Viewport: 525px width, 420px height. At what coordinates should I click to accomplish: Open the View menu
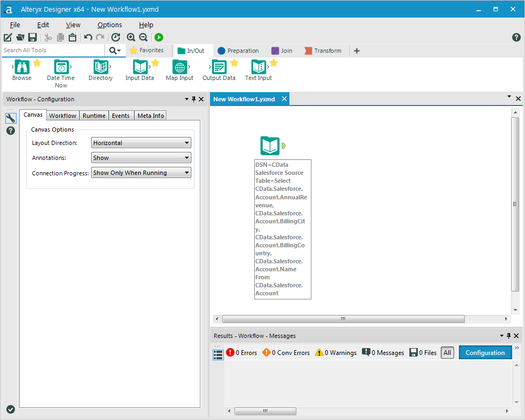[x=73, y=25]
